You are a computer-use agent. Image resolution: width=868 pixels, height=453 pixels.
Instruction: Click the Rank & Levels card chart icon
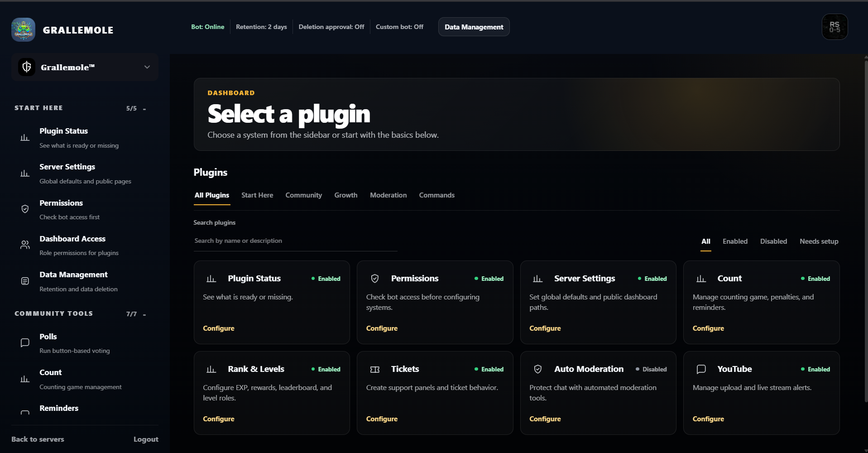pyautogui.click(x=211, y=369)
